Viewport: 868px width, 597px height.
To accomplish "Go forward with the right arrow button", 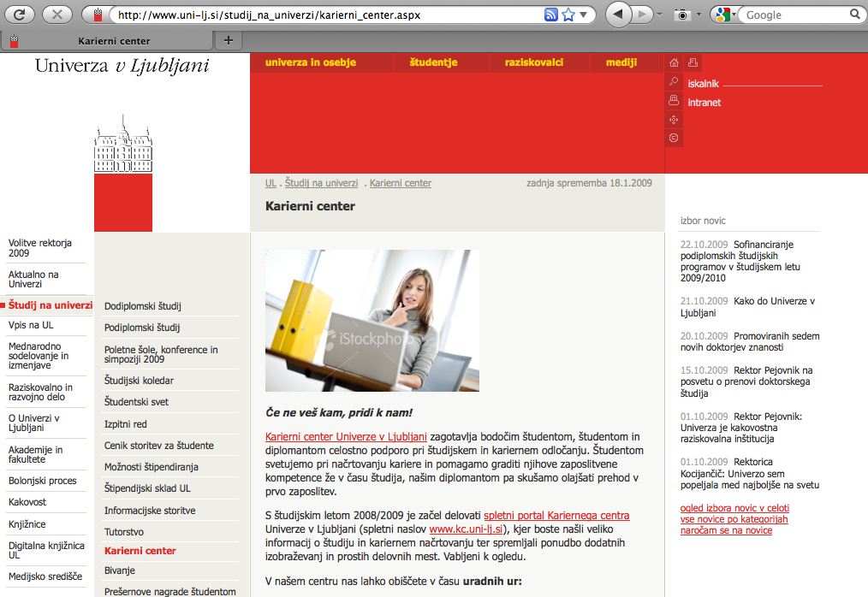I will [642, 15].
